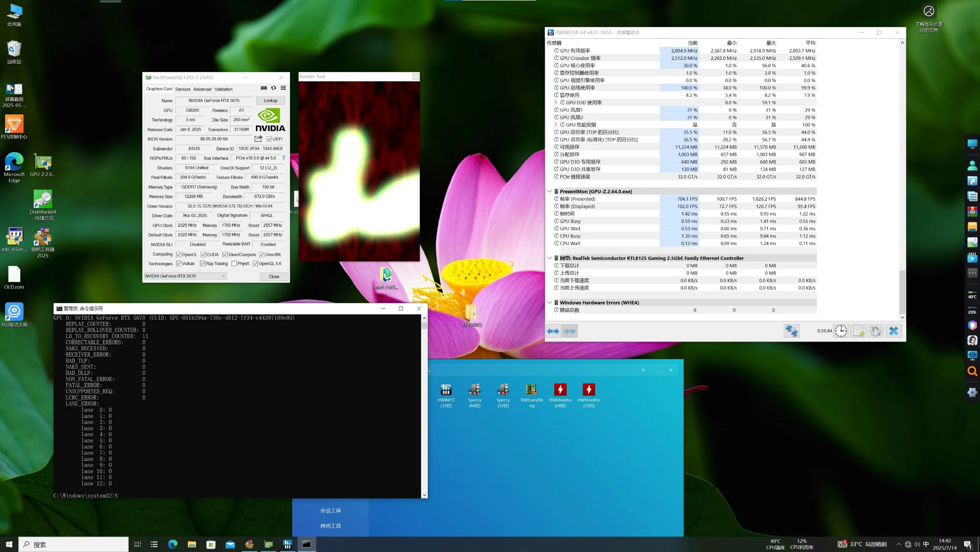Viewport: 980px width, 552px height.
Task: Click the GPU-Z refresh icon
Action: (x=274, y=88)
